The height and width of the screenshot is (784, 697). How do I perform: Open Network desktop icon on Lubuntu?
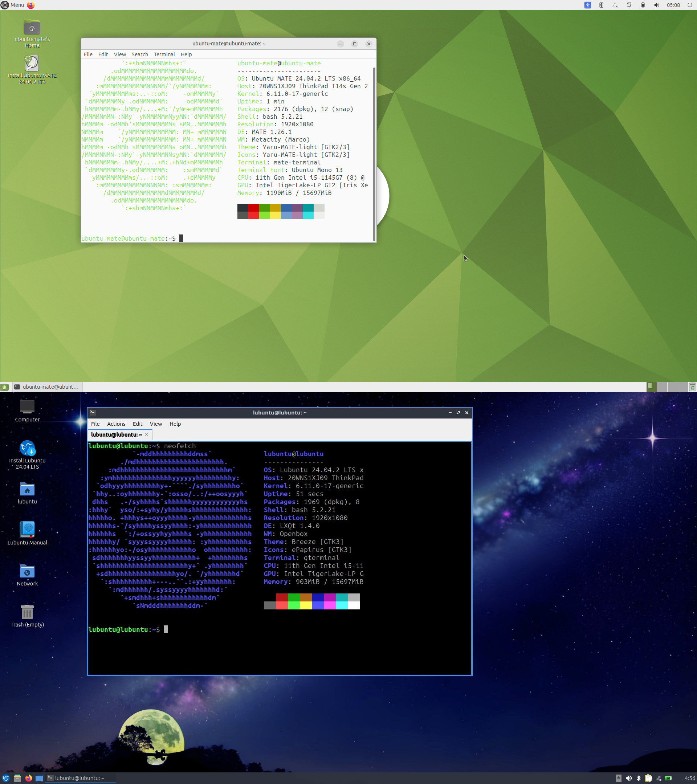pos(27,575)
